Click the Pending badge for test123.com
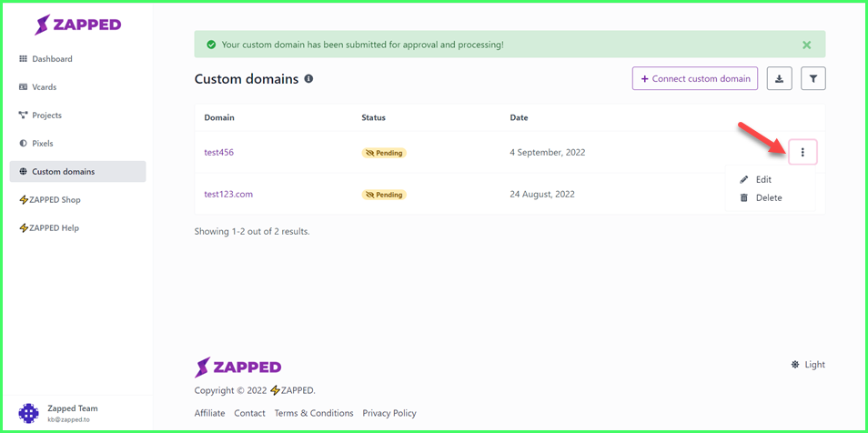The height and width of the screenshot is (433, 868). tap(384, 195)
